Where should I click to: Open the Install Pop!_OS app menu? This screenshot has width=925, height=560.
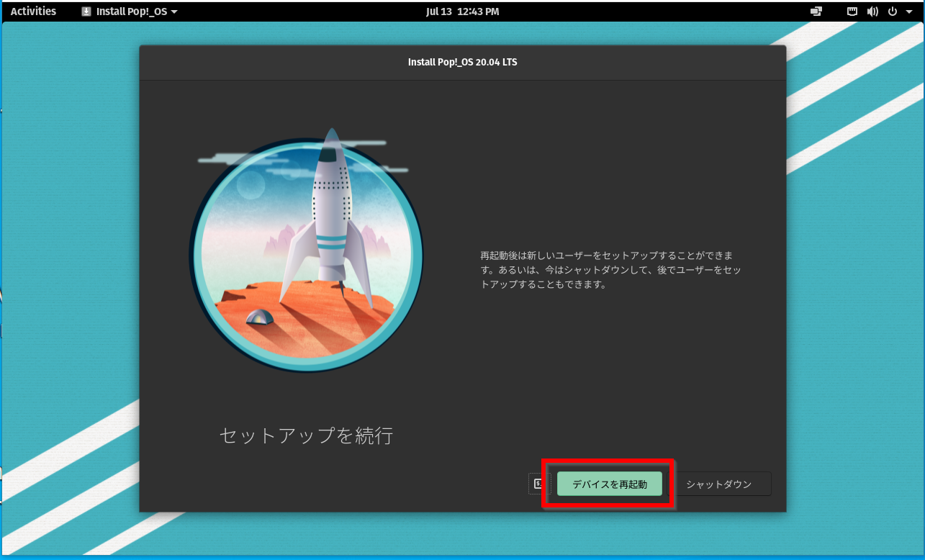130,12
